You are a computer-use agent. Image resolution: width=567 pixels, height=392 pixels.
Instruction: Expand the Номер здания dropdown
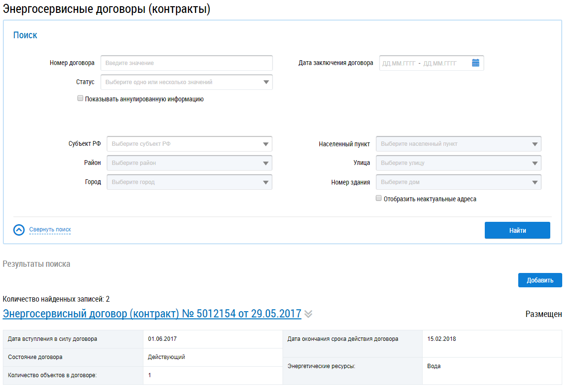[458, 182]
